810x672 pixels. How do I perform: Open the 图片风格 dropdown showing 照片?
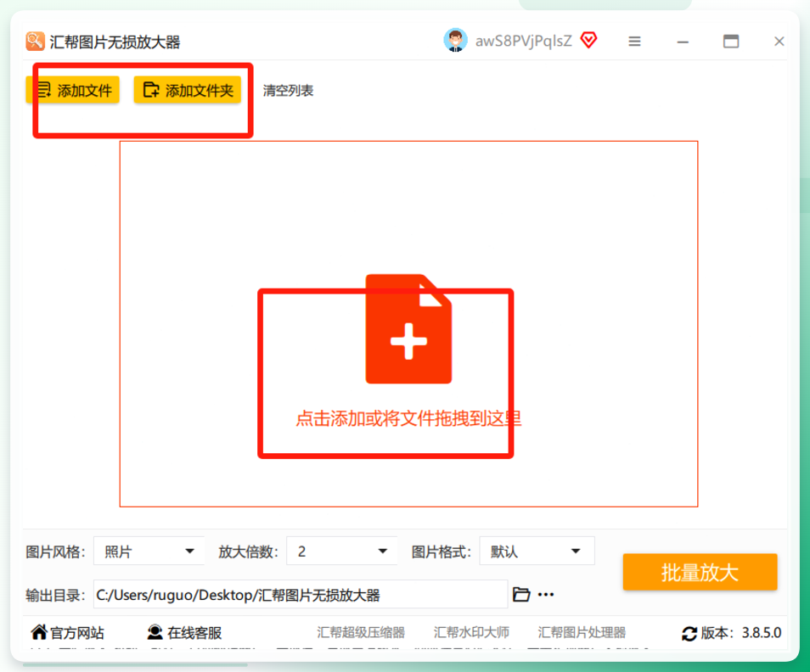point(149,552)
